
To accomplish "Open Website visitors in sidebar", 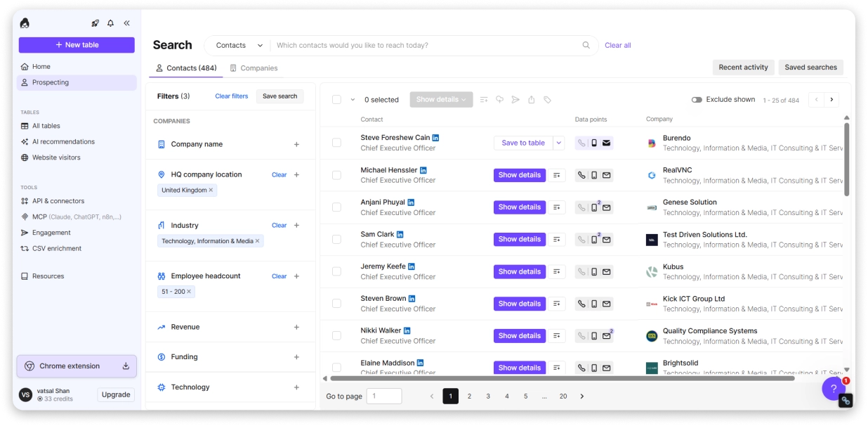I will (77, 157).
